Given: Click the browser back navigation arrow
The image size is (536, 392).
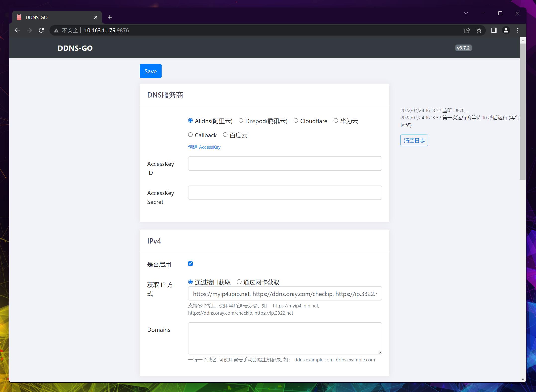Looking at the screenshot, I should coord(17,30).
